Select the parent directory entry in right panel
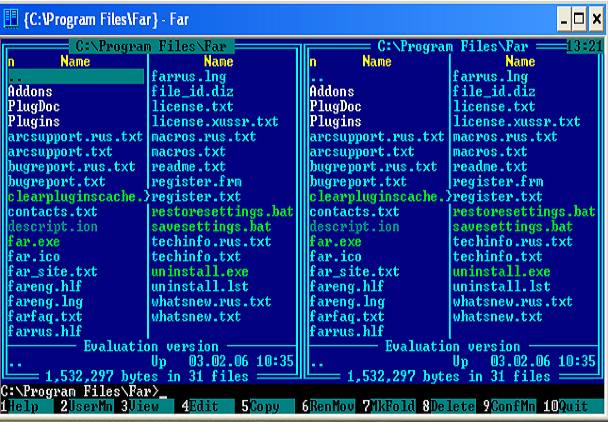The image size is (608, 422). 318,76
